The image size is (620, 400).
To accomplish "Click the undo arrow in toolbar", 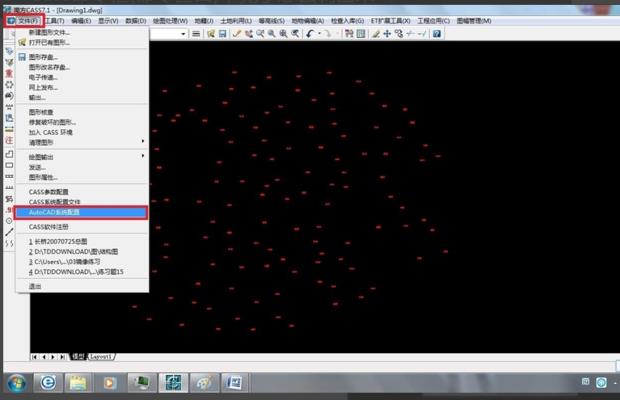I will click(x=309, y=34).
